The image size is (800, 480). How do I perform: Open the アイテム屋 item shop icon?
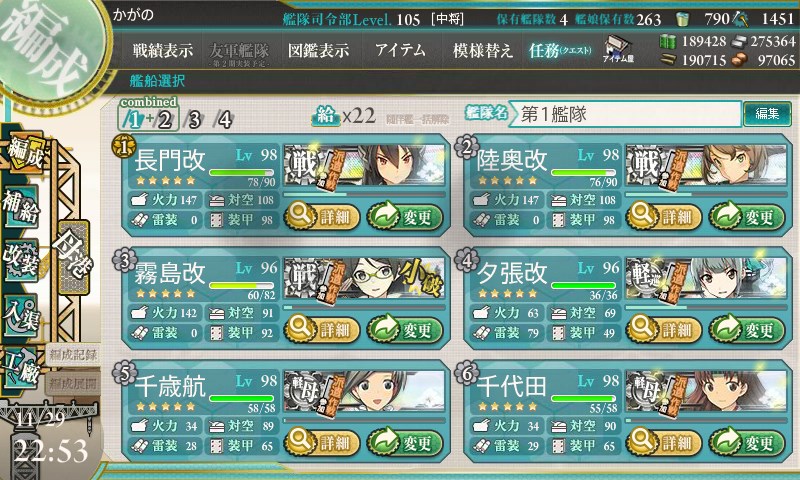tap(618, 49)
